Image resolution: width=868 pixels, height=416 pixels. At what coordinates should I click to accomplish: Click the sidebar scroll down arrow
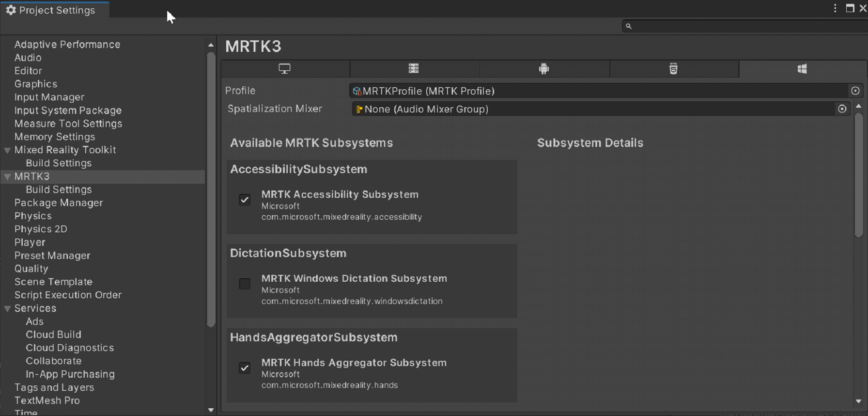(x=211, y=410)
